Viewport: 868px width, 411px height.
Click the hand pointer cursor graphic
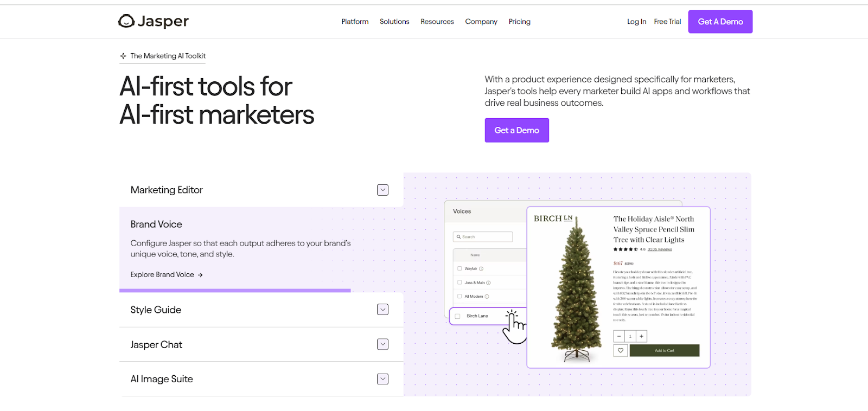514,326
